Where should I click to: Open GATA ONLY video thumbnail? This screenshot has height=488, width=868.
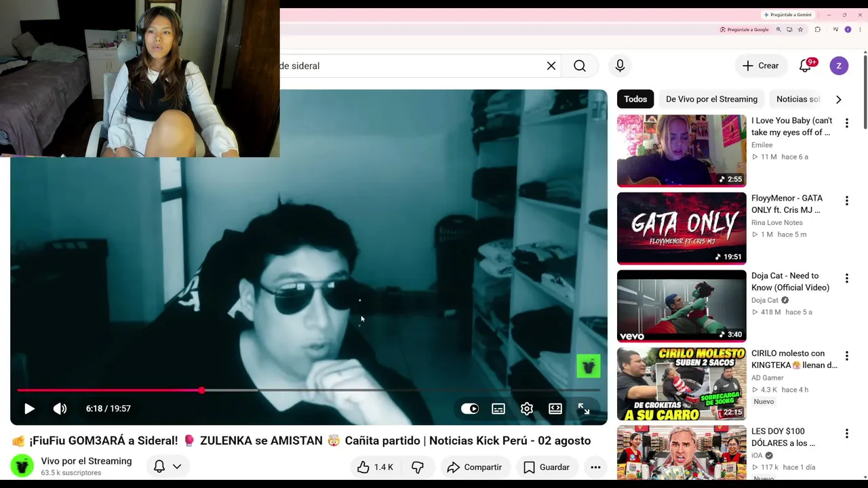pyautogui.click(x=682, y=228)
